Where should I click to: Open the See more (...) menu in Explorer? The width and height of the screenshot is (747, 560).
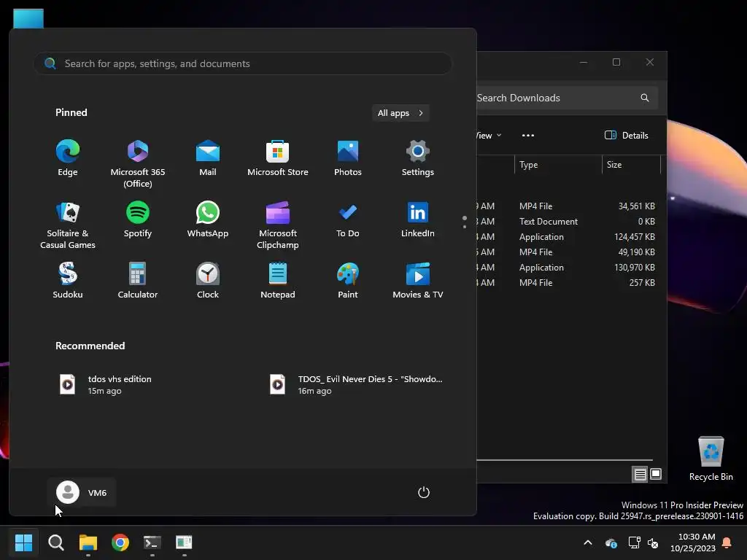[528, 135]
